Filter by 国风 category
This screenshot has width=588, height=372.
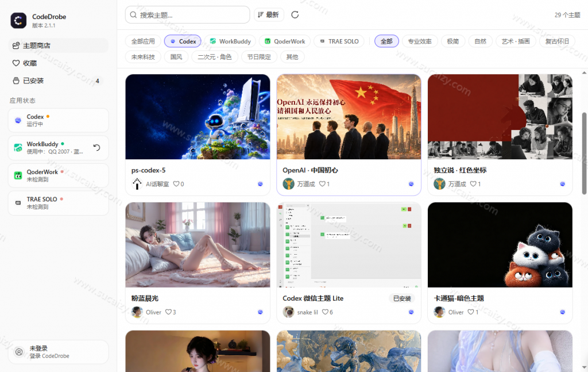click(176, 57)
